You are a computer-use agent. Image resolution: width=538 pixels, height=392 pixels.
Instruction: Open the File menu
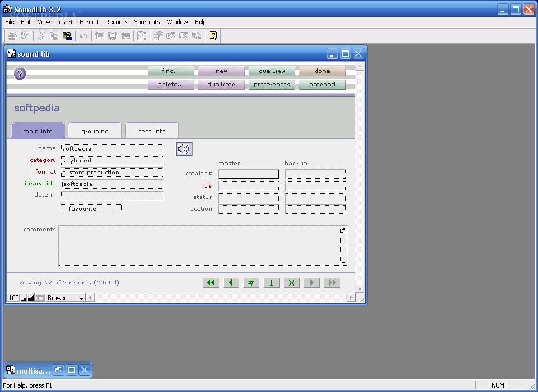pos(10,22)
